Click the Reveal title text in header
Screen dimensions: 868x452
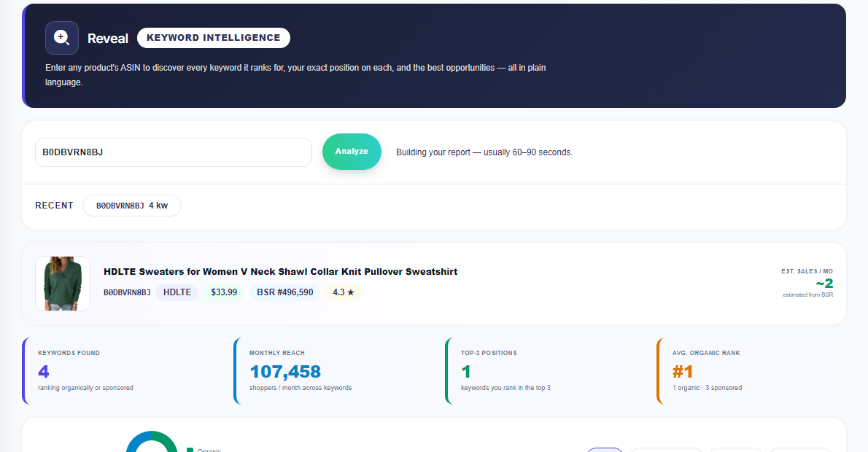[108, 38]
